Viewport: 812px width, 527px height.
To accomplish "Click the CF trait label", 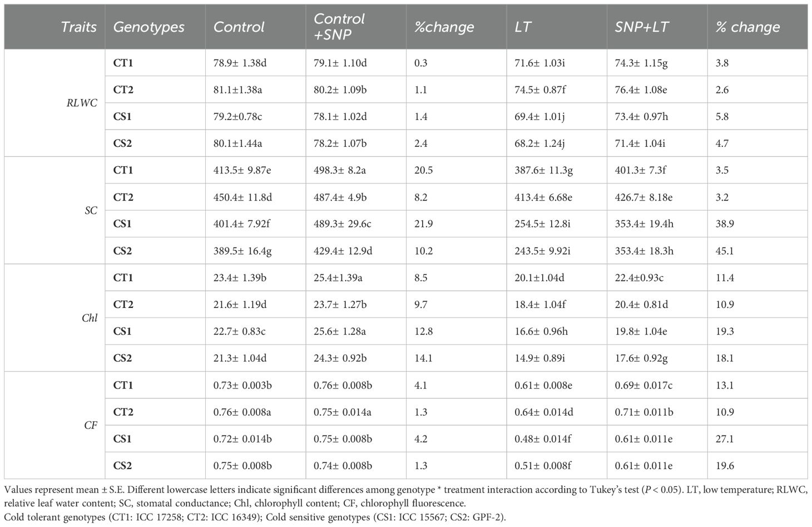I will point(90,425).
